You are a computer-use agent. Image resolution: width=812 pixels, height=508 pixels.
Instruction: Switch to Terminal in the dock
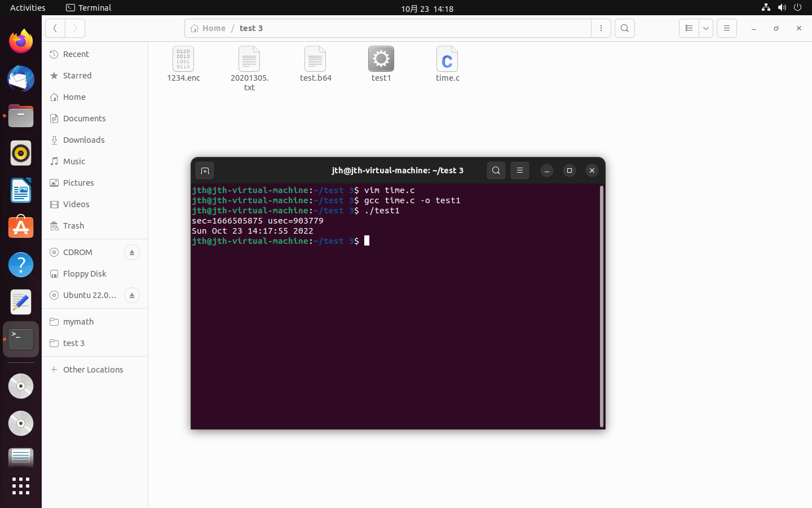21,339
